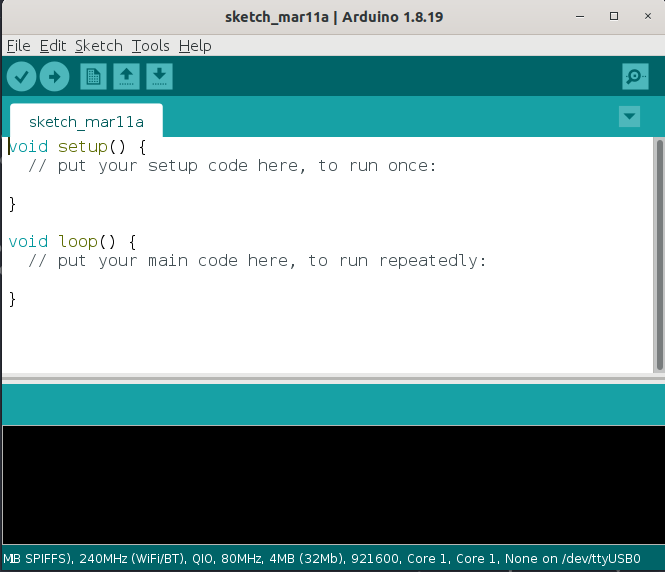Click the closing brace after setup
This screenshot has height=572, width=665.
pos(12,204)
